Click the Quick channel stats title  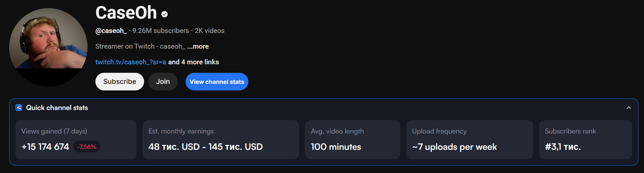pos(57,108)
